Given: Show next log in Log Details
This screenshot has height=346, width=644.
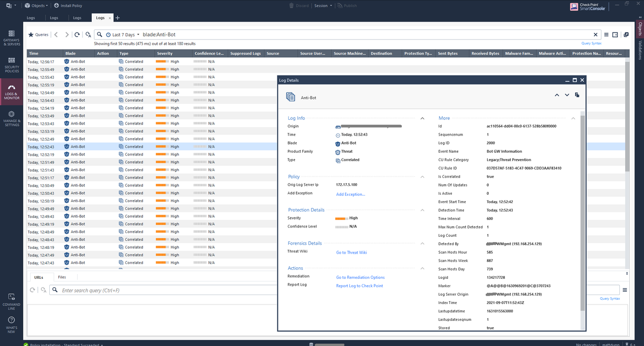Looking at the screenshot, I should 567,95.
